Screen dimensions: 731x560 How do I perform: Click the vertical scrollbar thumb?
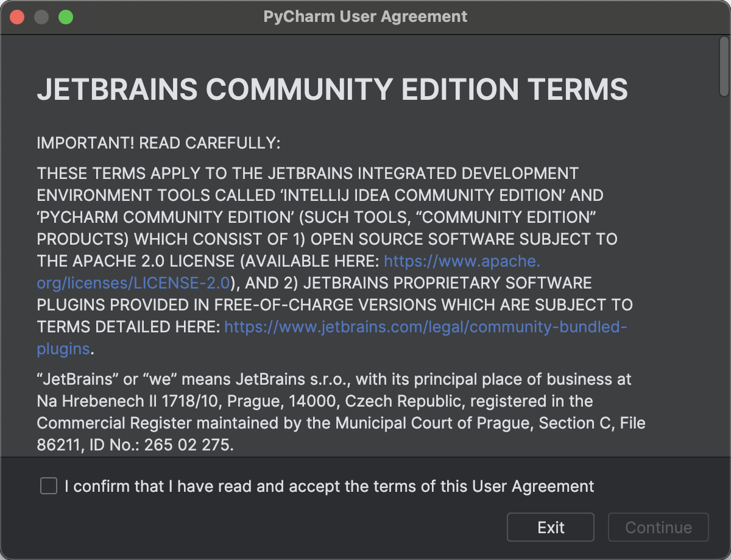point(724,66)
